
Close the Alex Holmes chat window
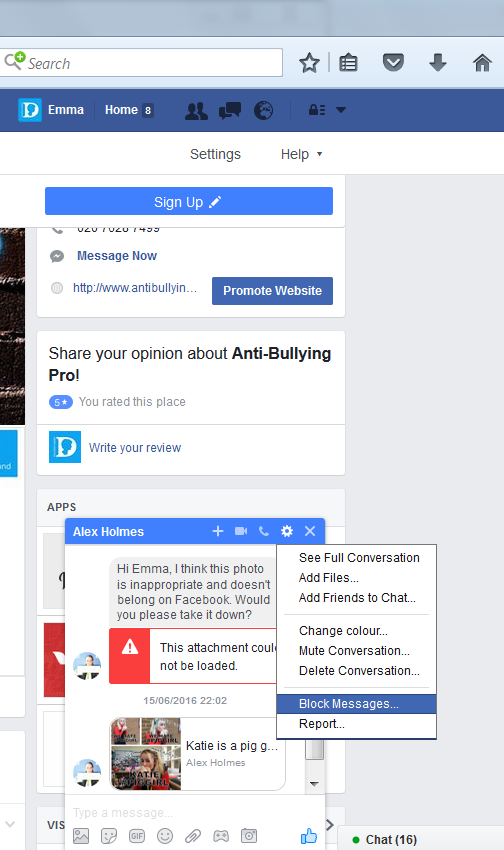pyautogui.click(x=310, y=531)
